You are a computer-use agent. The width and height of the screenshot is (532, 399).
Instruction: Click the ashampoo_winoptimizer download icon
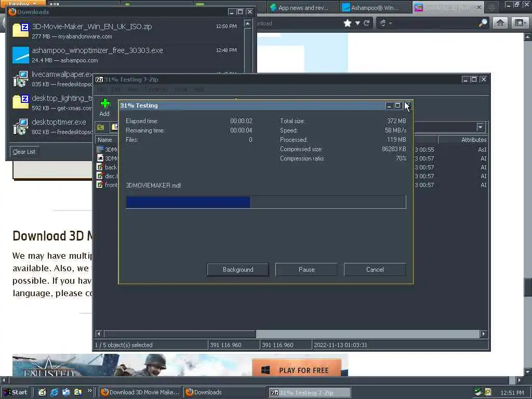20,55
